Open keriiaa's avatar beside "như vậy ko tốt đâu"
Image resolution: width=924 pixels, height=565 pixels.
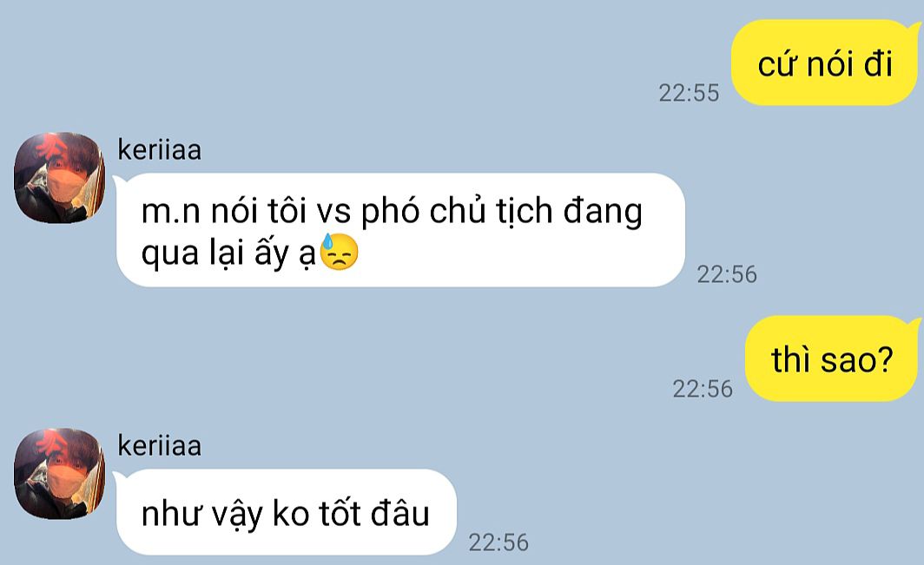tap(59, 473)
